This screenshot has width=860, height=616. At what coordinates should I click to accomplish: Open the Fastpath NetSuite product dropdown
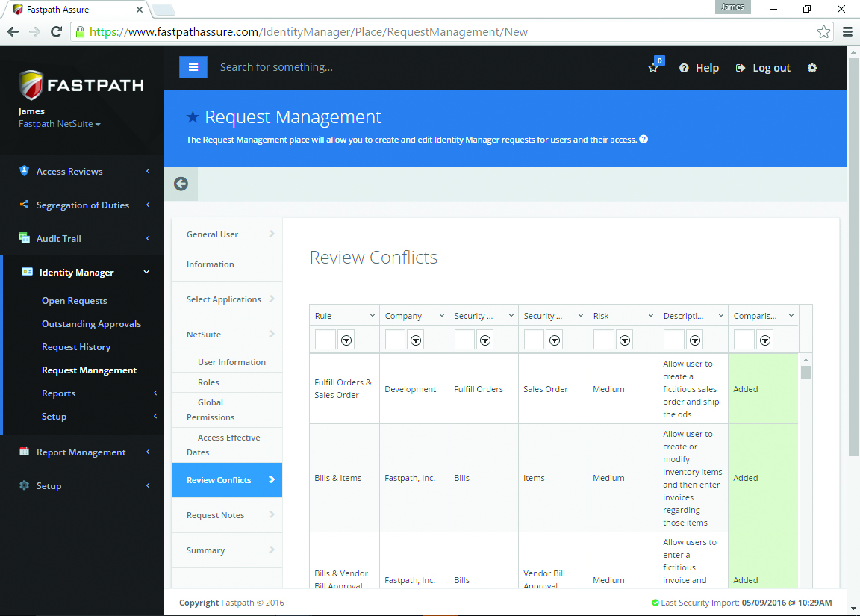click(x=60, y=124)
